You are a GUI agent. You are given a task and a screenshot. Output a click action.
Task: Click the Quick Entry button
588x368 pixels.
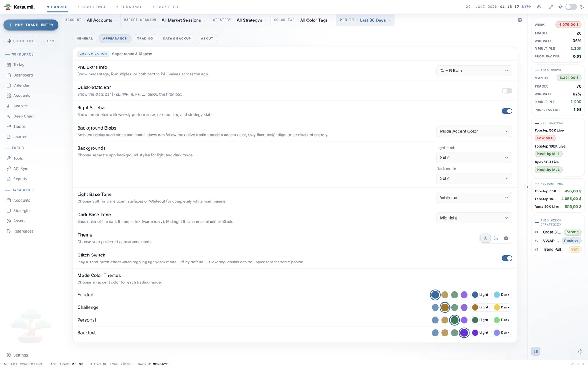22,41
